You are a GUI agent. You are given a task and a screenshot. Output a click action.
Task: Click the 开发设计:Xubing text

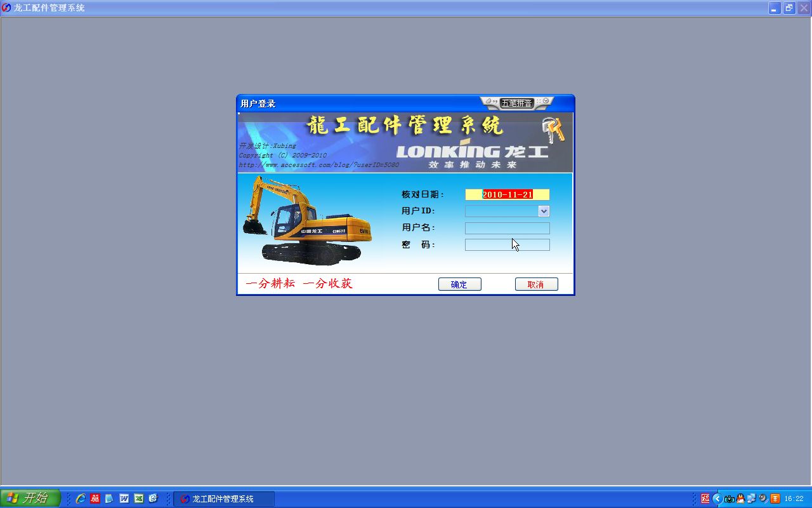tap(267, 145)
